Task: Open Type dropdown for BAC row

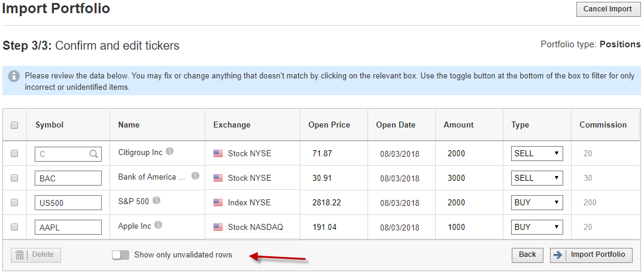Action: [537, 178]
